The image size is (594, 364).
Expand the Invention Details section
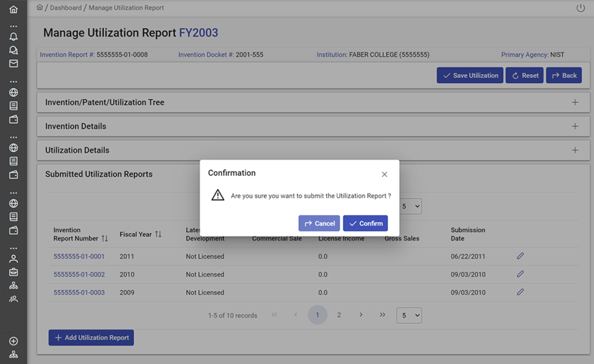pos(575,126)
